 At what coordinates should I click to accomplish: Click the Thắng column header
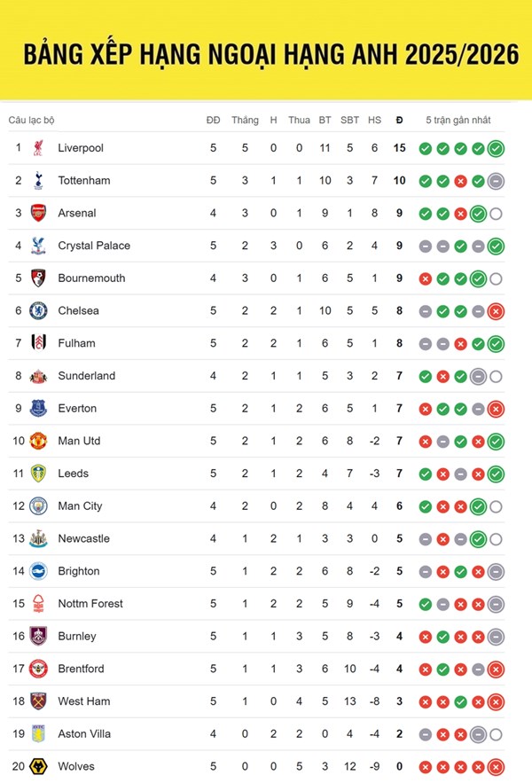point(245,120)
